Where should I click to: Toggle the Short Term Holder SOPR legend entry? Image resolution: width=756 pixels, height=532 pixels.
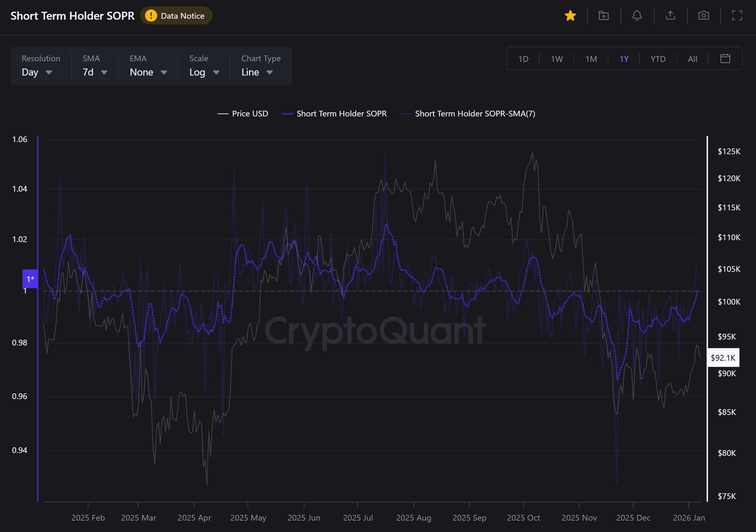pos(335,114)
